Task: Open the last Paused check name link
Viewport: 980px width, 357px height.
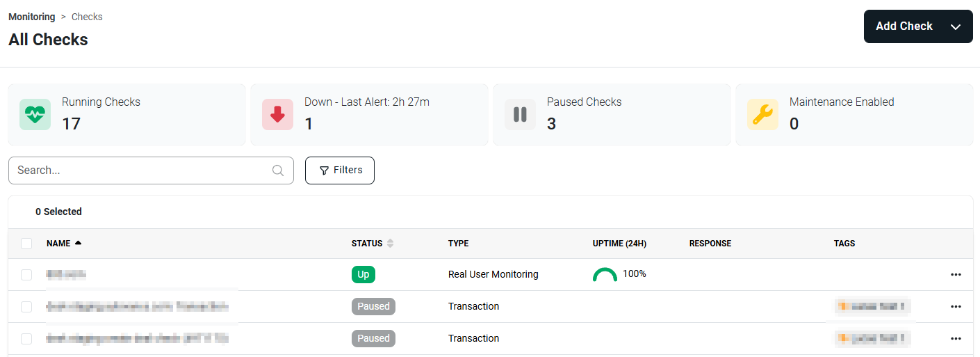Action: pos(138,339)
